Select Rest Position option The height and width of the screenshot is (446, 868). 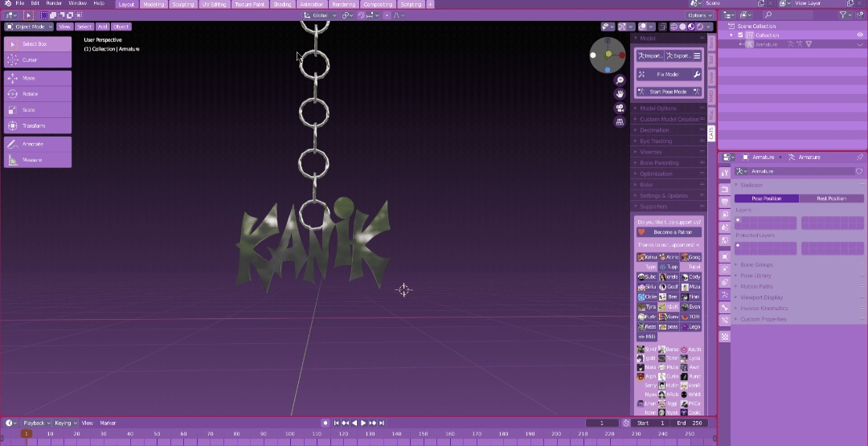coord(832,198)
